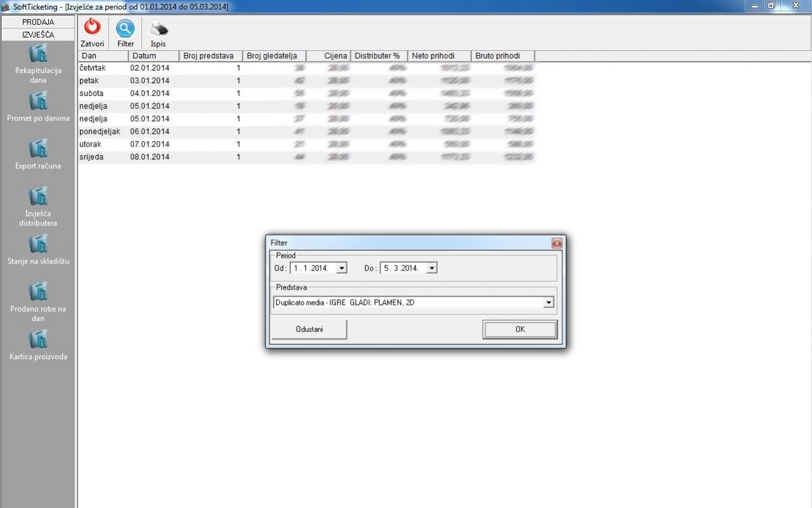The height and width of the screenshot is (508, 812).
Task: Click the Ispis printer icon
Action: 158,29
